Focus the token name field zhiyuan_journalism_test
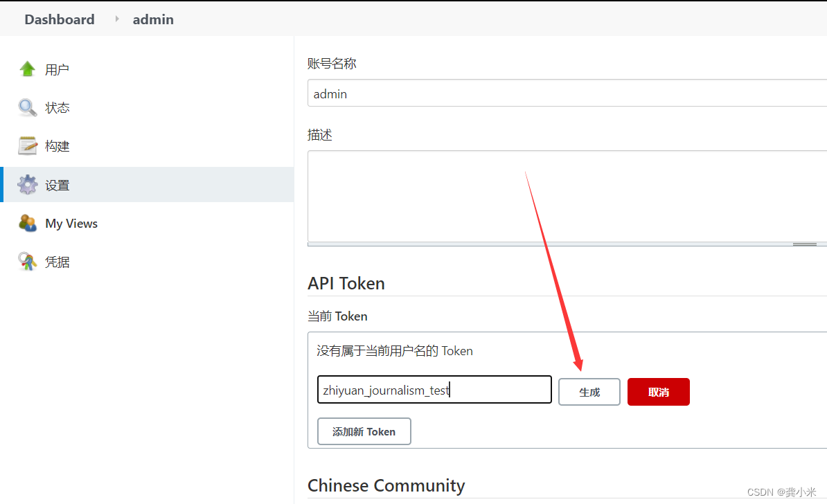The width and height of the screenshot is (827, 504). coord(434,390)
